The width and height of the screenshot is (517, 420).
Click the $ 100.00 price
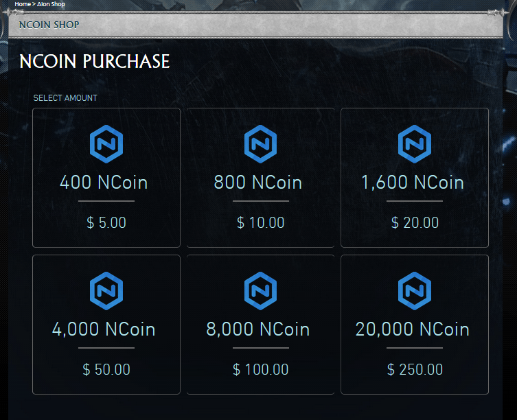pyautogui.click(x=260, y=370)
